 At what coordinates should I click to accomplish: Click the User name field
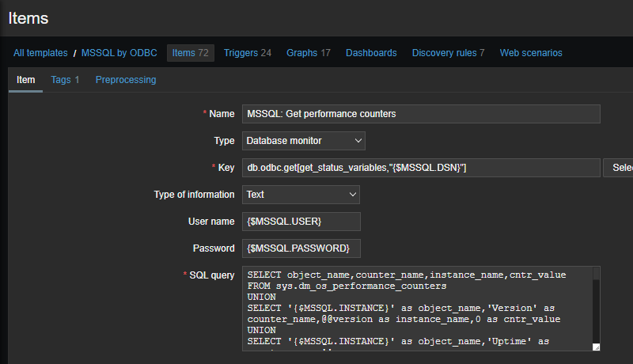coord(301,222)
